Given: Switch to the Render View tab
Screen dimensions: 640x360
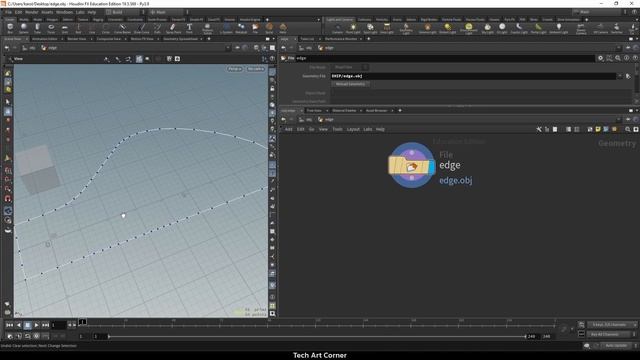Looking at the screenshot, I should [x=77, y=39].
